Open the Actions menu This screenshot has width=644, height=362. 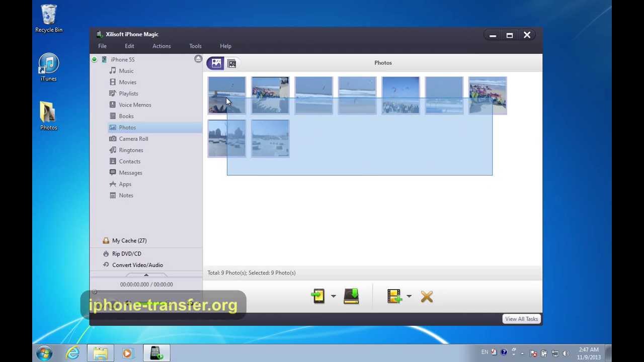pyautogui.click(x=162, y=46)
